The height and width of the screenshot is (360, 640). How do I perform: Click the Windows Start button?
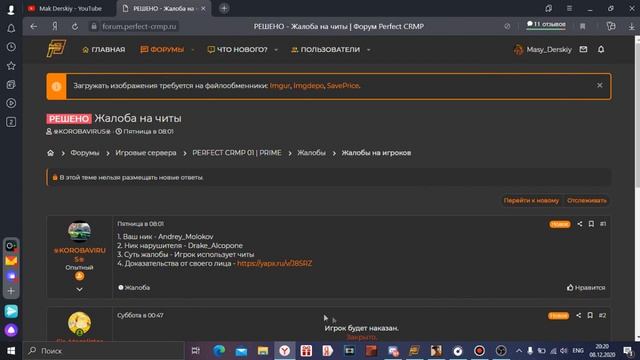click(x=11, y=351)
